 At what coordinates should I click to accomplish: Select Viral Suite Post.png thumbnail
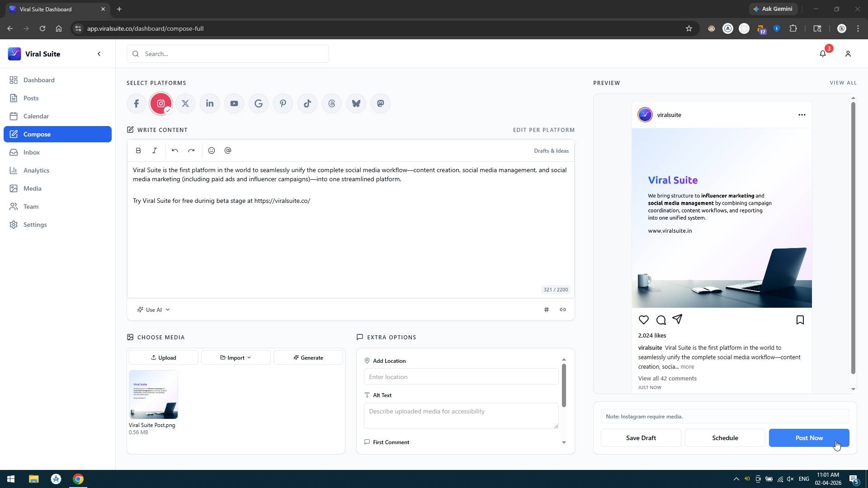(153, 394)
